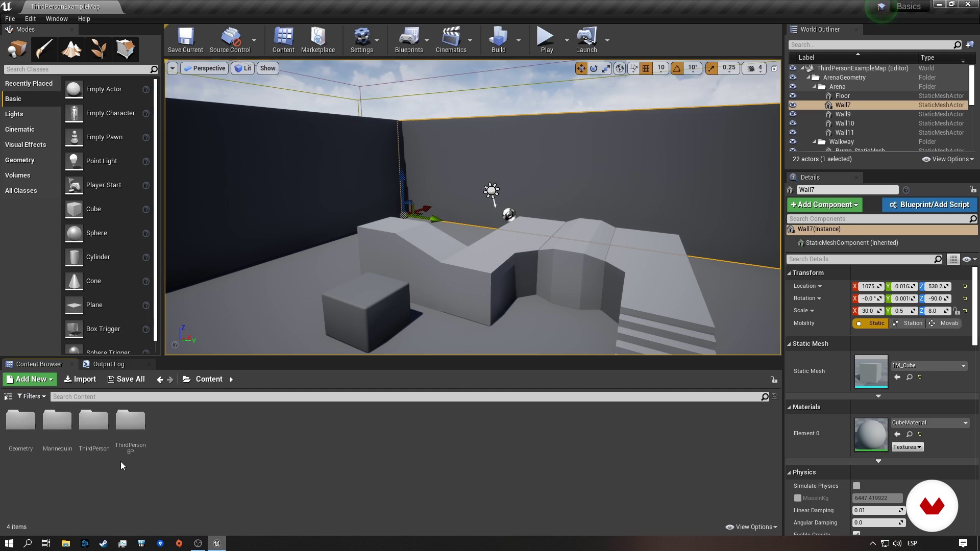Open Textures dropdown under material

coord(907,447)
